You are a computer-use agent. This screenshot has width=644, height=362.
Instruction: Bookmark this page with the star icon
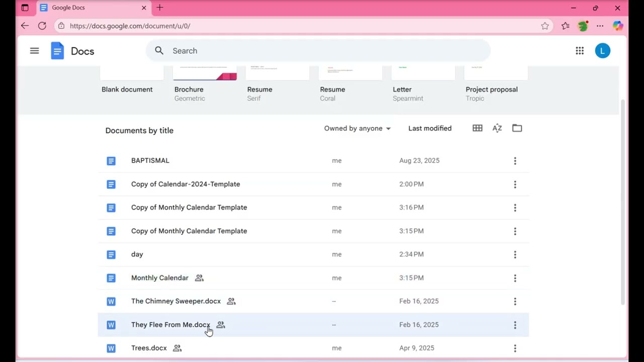[545, 26]
